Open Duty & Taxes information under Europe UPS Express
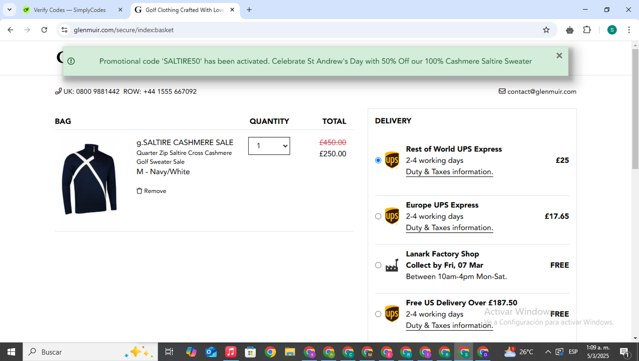 (x=449, y=228)
